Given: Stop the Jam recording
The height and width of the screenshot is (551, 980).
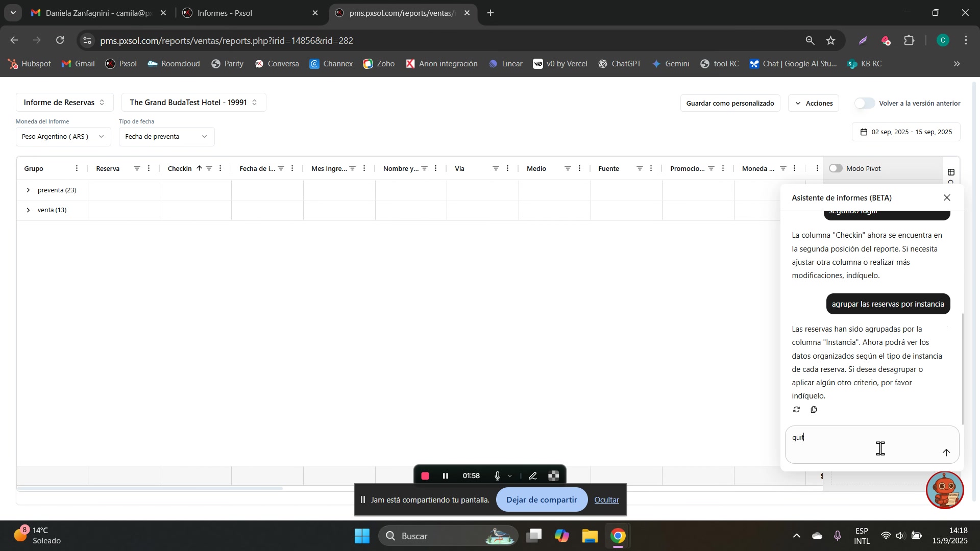Looking at the screenshot, I should pos(425,477).
